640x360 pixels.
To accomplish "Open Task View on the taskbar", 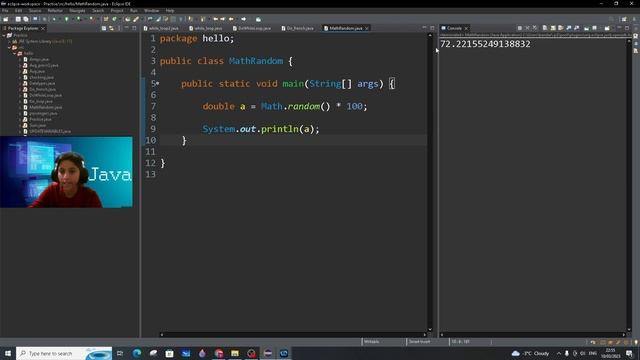I will pyautogui.click(x=120, y=353).
